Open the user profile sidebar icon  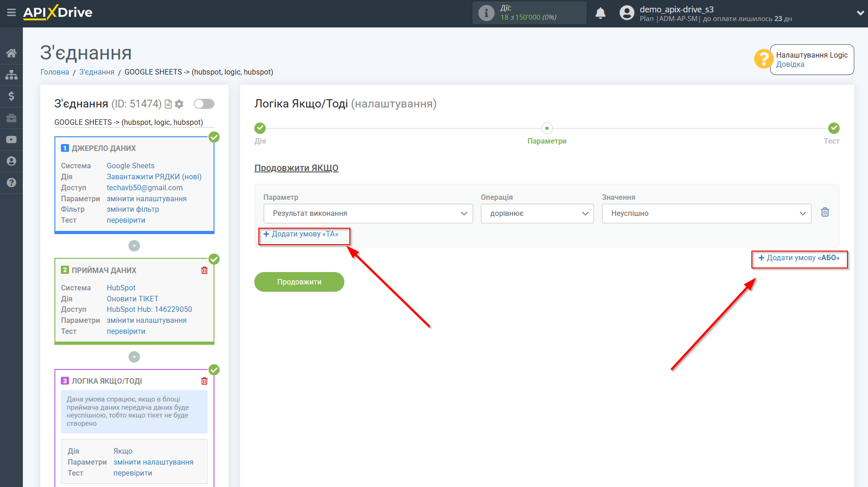point(11,161)
